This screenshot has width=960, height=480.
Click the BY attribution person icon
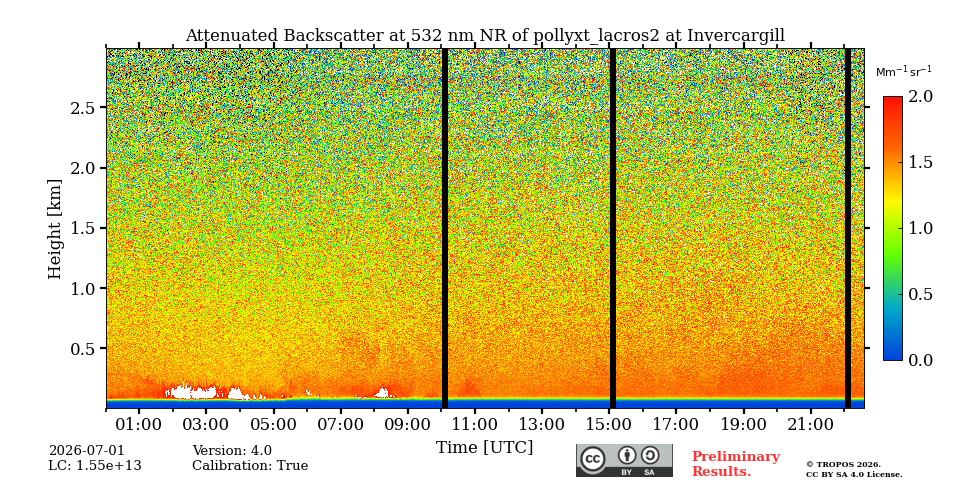click(626, 456)
